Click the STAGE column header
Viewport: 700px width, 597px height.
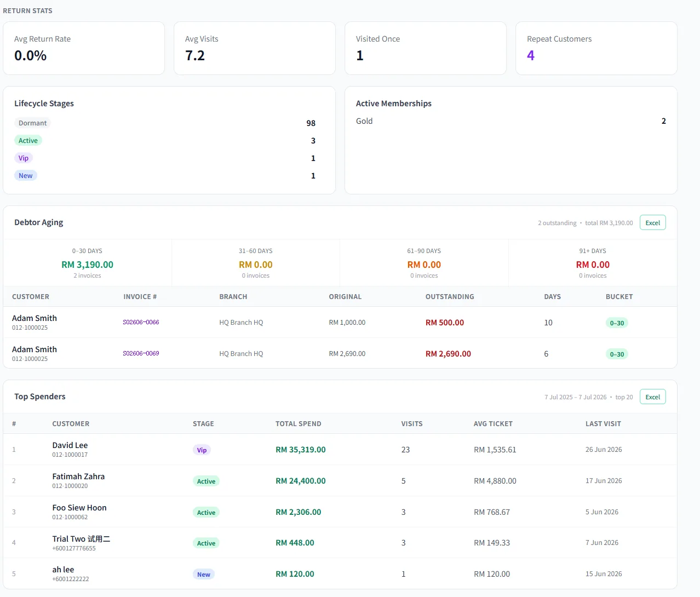[203, 424]
